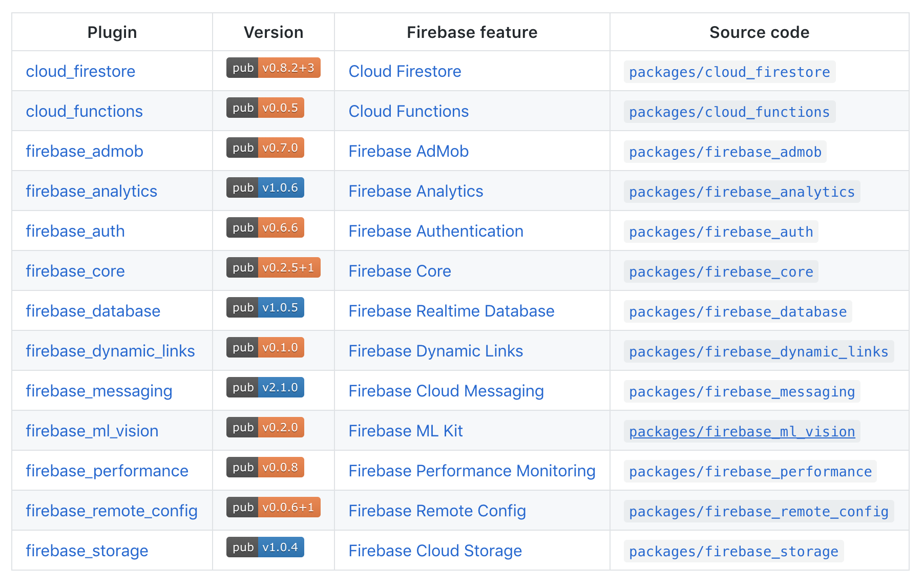View source at packages/firebase_dynamic_links

pyautogui.click(x=759, y=351)
